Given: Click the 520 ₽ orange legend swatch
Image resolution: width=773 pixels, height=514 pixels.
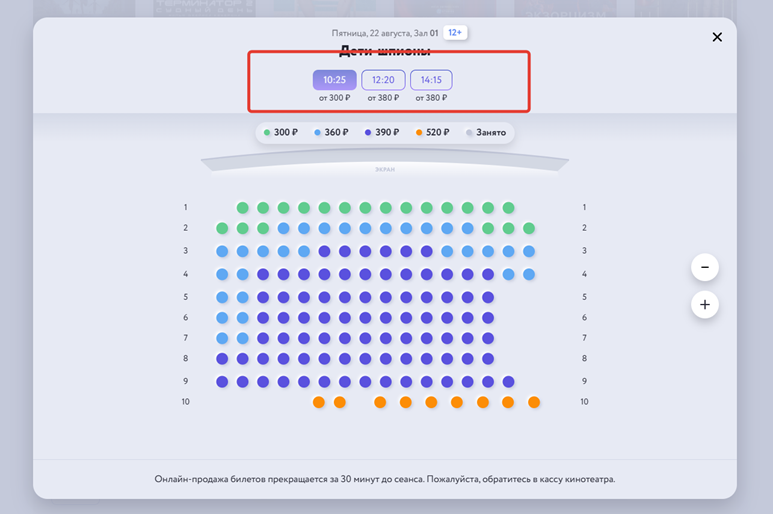Looking at the screenshot, I should [x=419, y=133].
